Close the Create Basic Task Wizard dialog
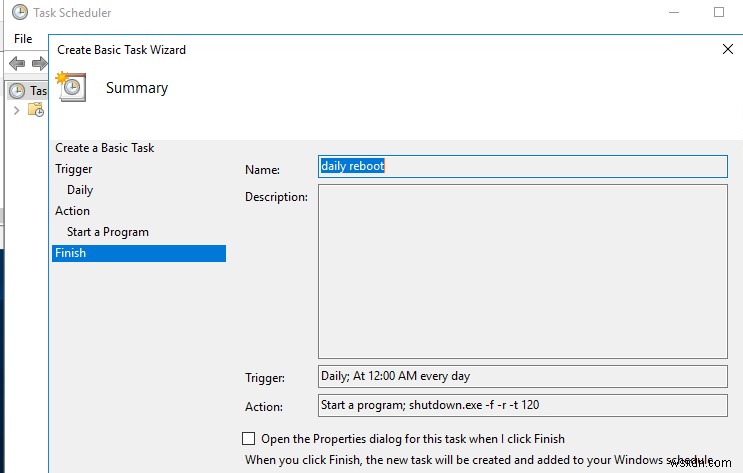This screenshot has width=743, height=473. tap(727, 48)
